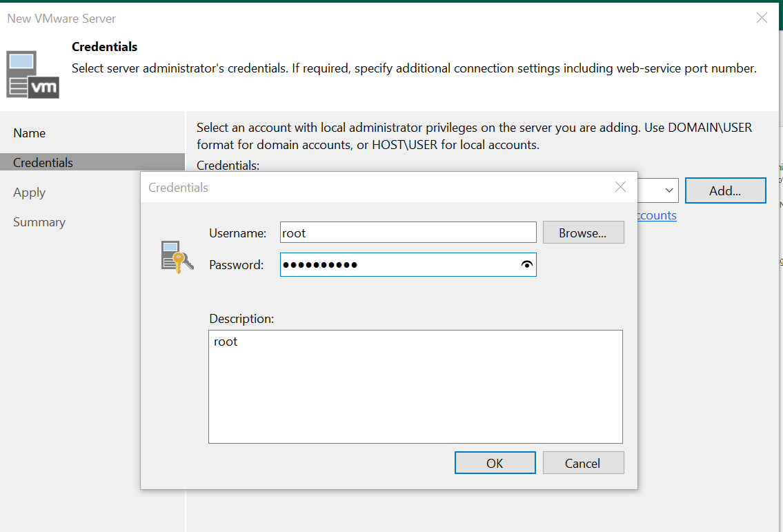Close the Credentials dialog with X
783x532 pixels.
pyautogui.click(x=620, y=187)
